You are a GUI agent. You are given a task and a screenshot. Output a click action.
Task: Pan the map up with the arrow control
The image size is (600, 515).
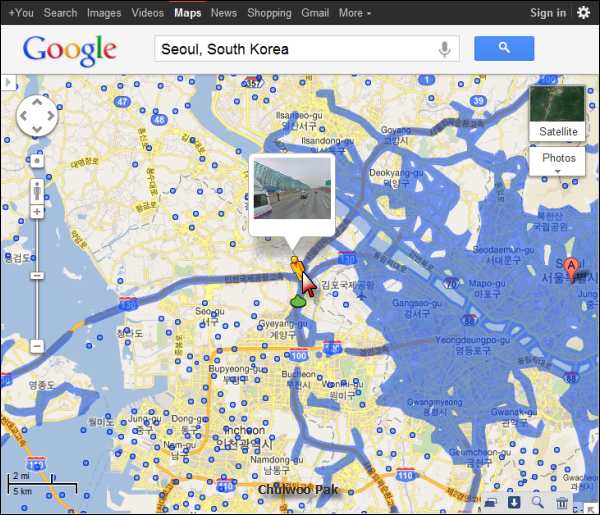tap(37, 102)
